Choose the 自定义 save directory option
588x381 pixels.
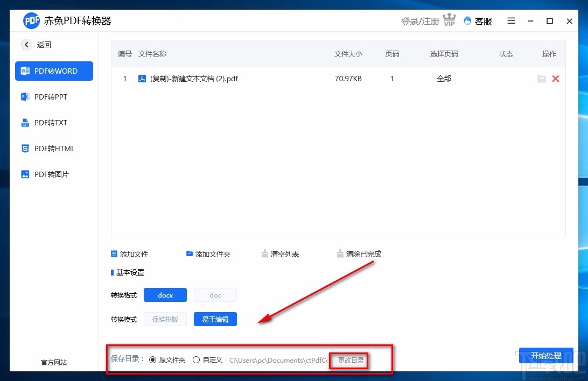196,360
